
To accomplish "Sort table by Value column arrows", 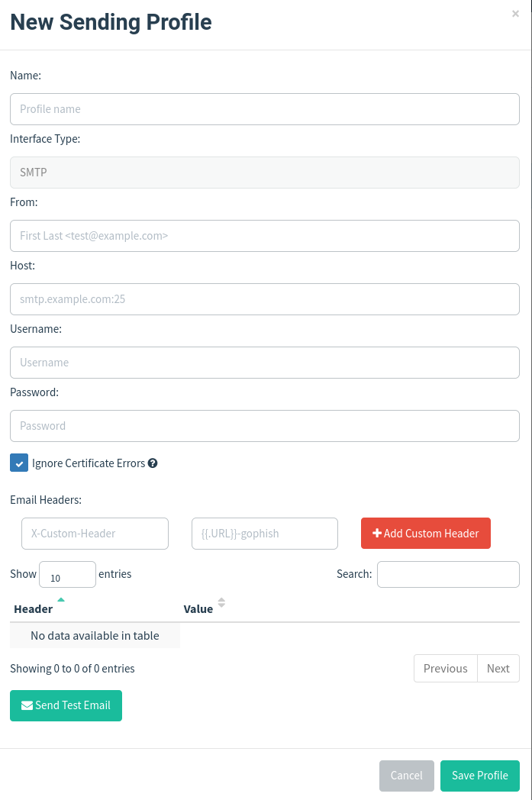I will point(221,603).
